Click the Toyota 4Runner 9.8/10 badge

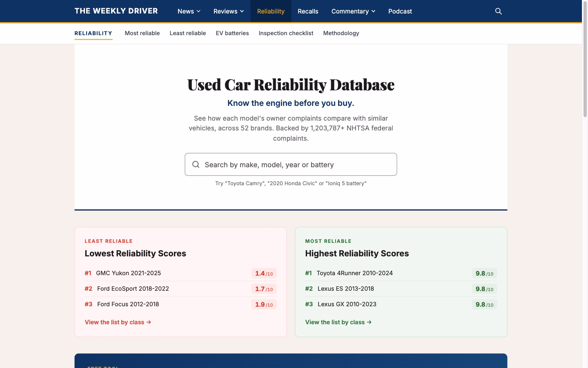(484, 274)
